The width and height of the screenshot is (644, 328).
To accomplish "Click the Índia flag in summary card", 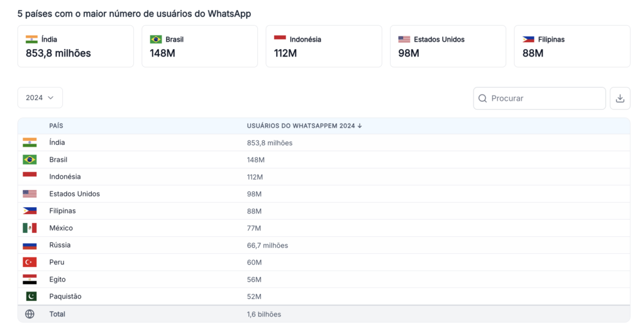I will coord(31,39).
